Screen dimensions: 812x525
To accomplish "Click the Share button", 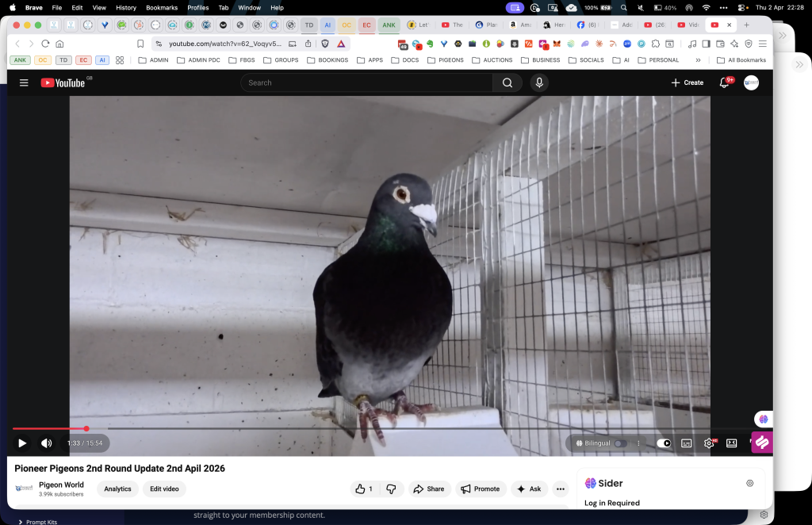I will (x=429, y=489).
